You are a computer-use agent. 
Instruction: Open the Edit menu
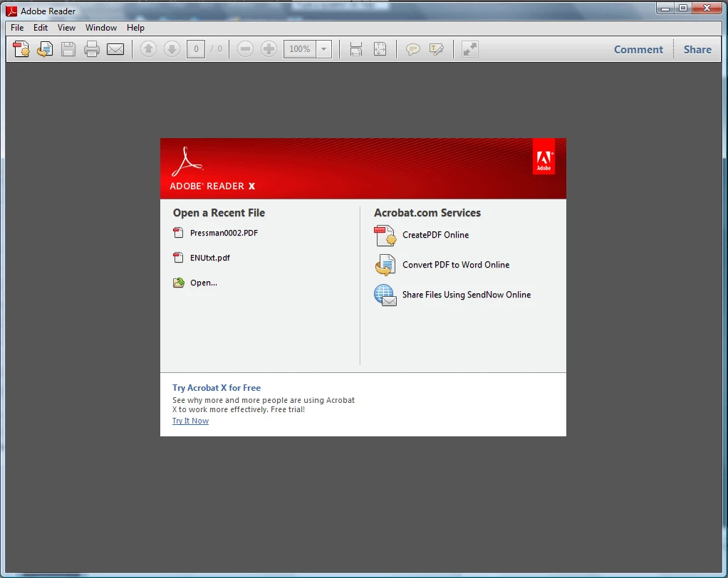coord(41,28)
